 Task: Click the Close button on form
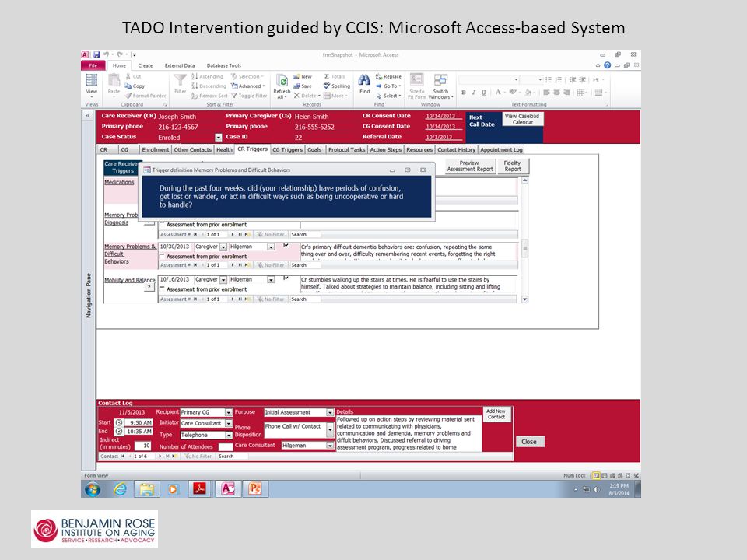[x=529, y=442]
